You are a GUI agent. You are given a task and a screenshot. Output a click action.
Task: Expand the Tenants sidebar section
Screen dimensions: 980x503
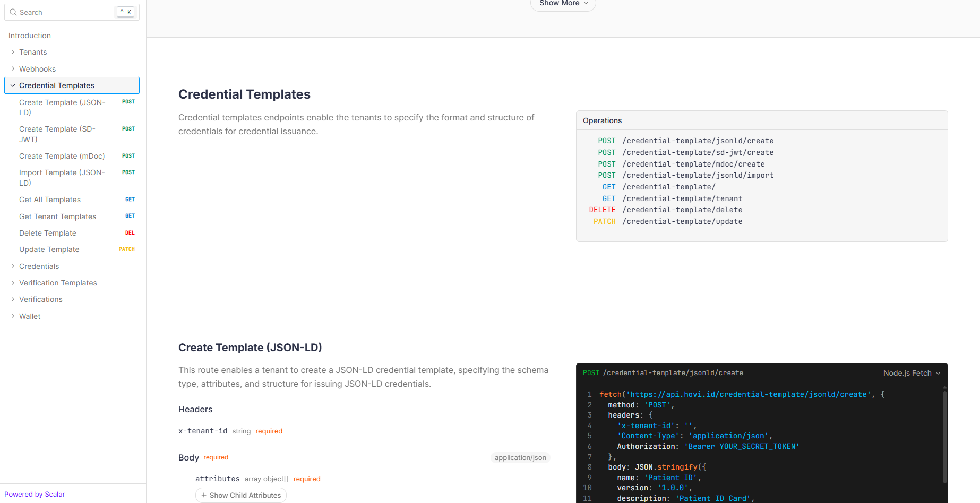pyautogui.click(x=13, y=52)
